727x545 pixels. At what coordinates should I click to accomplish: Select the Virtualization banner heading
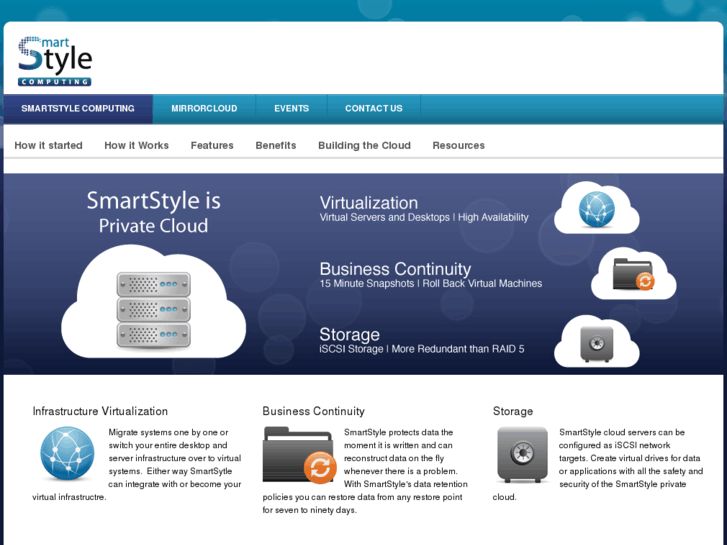pos(369,203)
